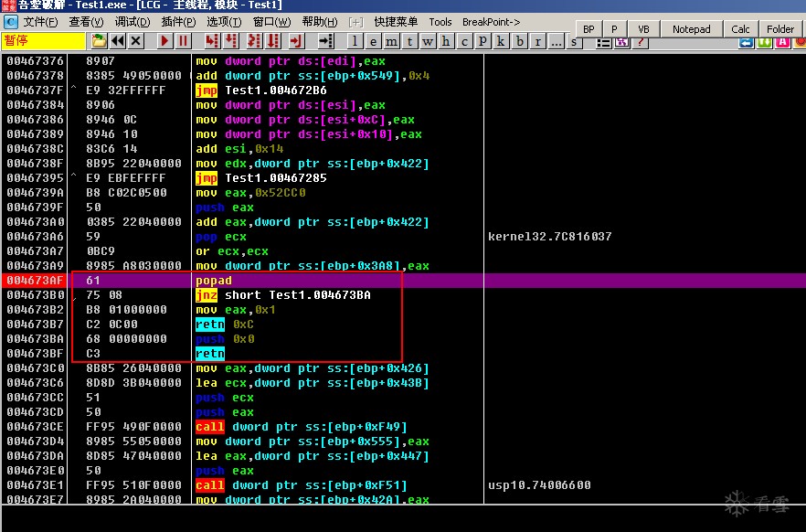This screenshot has height=532, width=806.
Task: Open debugging options list icon
Action: tap(603, 43)
